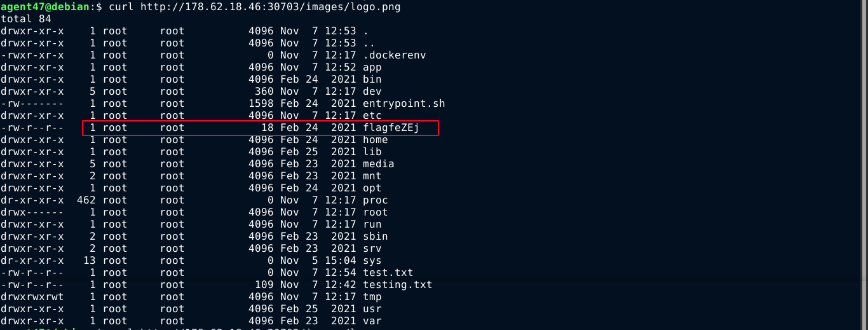Screen dimensions: 868x330
Task: Click the tmp directory name
Action: coord(372,297)
